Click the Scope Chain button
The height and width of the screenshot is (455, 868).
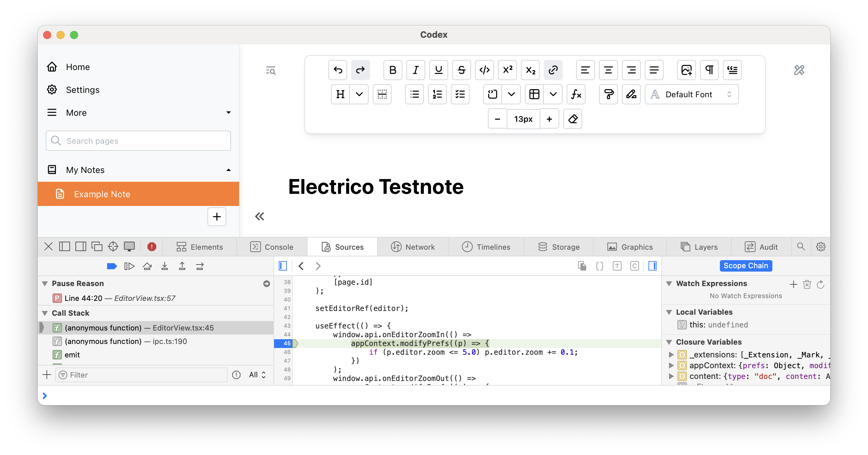tap(746, 266)
